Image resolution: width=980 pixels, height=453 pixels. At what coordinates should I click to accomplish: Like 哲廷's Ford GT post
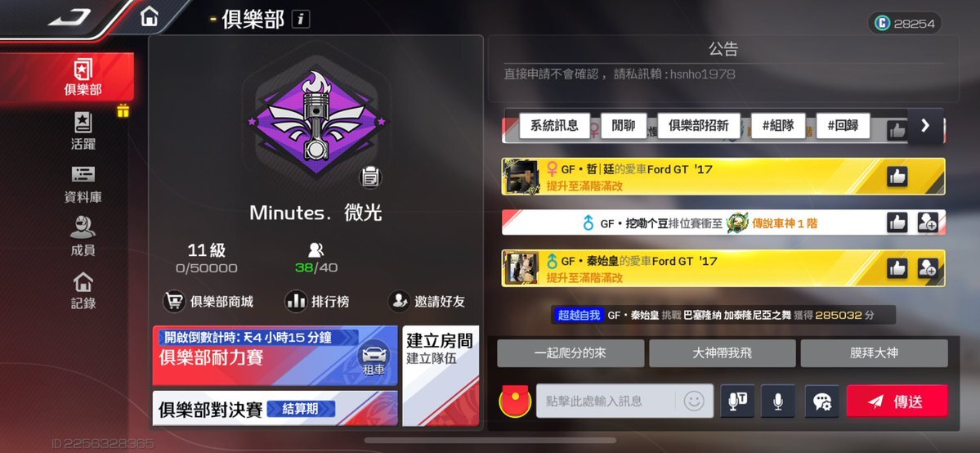coord(897,177)
